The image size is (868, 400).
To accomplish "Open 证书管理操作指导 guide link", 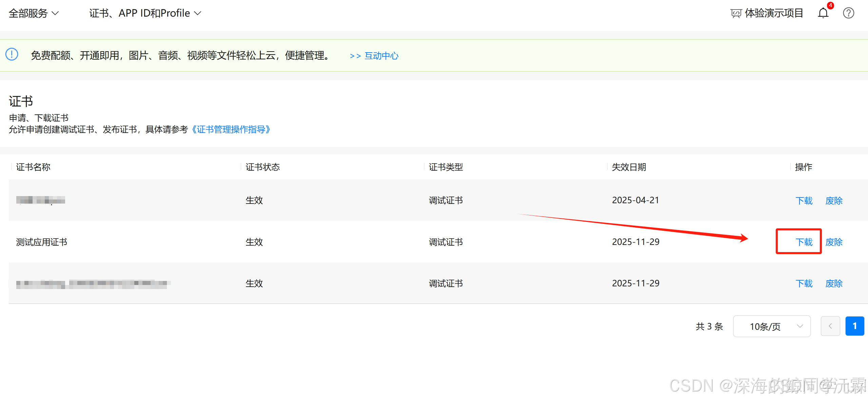I will click(x=231, y=129).
